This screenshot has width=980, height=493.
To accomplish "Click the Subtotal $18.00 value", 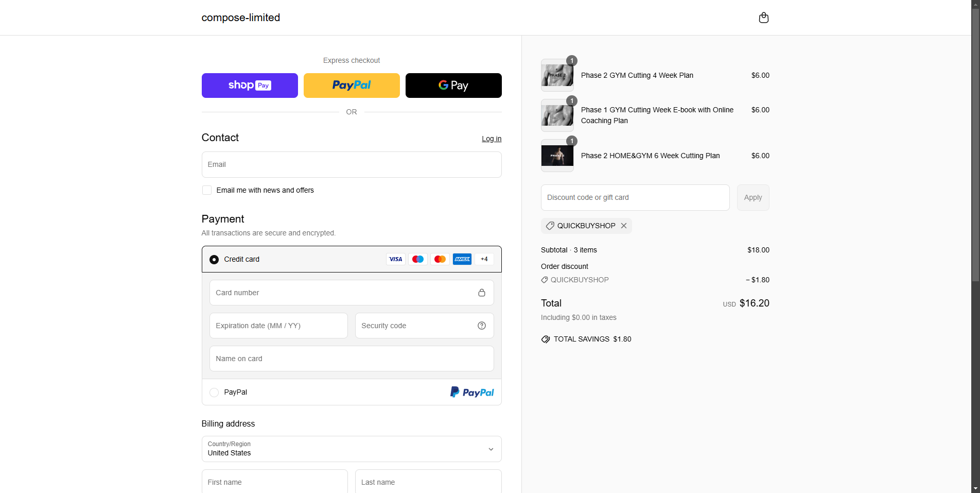I will 758,250.
